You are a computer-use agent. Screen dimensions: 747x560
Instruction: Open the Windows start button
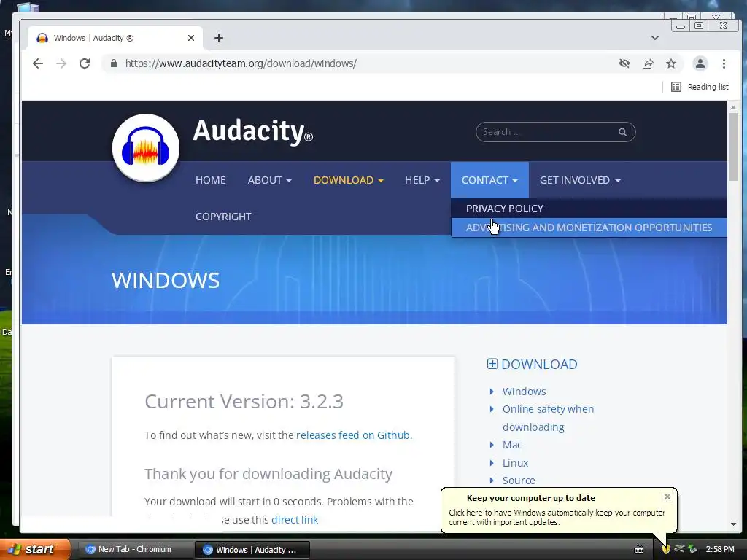click(x=34, y=549)
